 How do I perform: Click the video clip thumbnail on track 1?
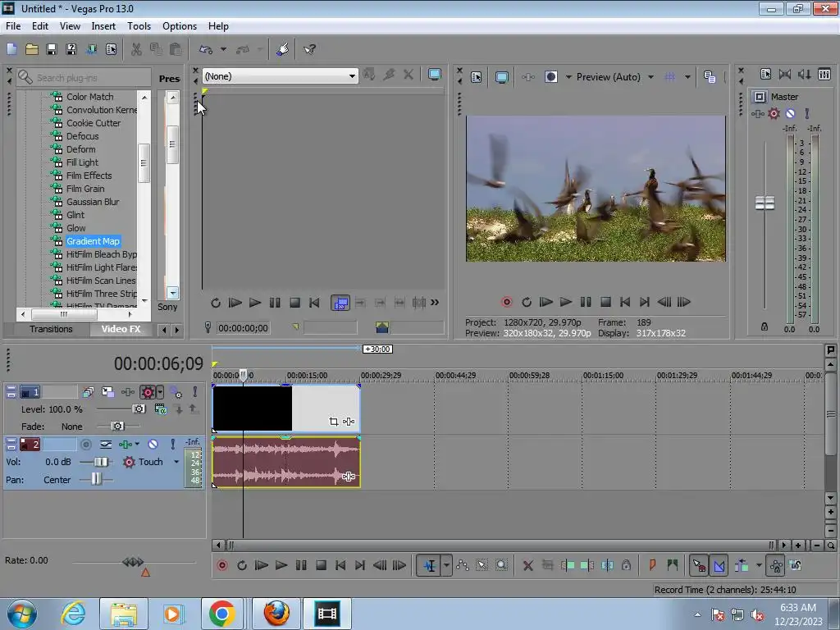[253, 409]
